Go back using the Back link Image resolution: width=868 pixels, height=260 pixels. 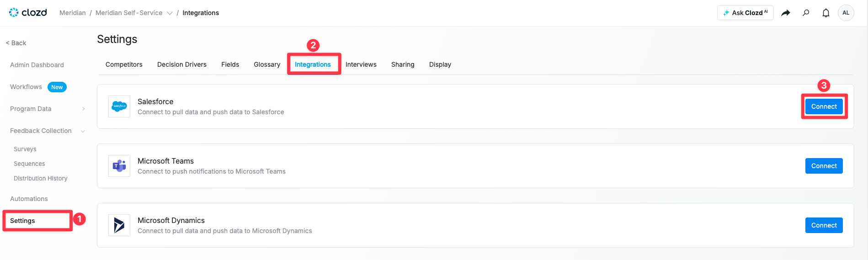(x=16, y=43)
